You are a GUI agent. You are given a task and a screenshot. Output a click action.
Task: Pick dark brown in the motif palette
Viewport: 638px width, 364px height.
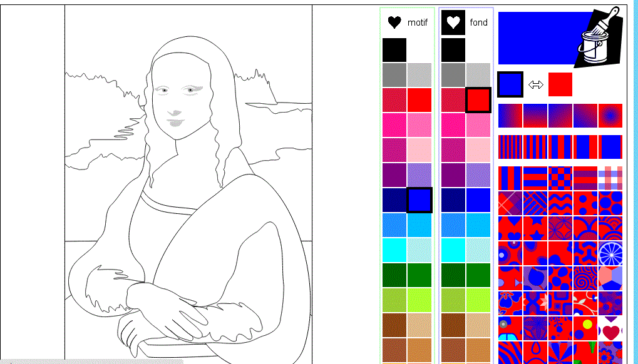[x=394, y=325]
